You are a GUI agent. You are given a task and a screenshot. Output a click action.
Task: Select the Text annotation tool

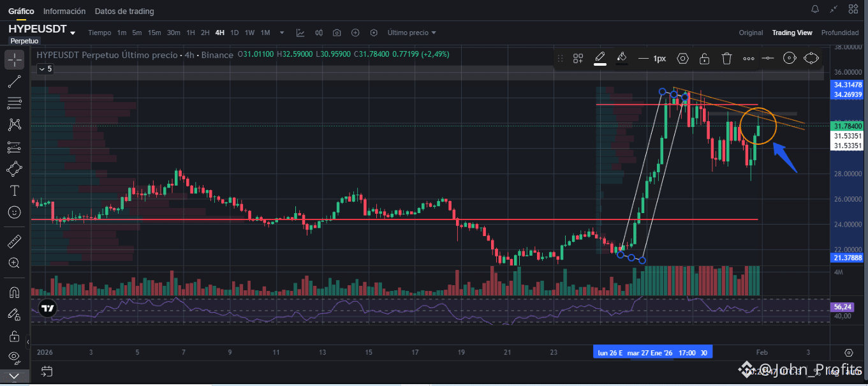14,190
